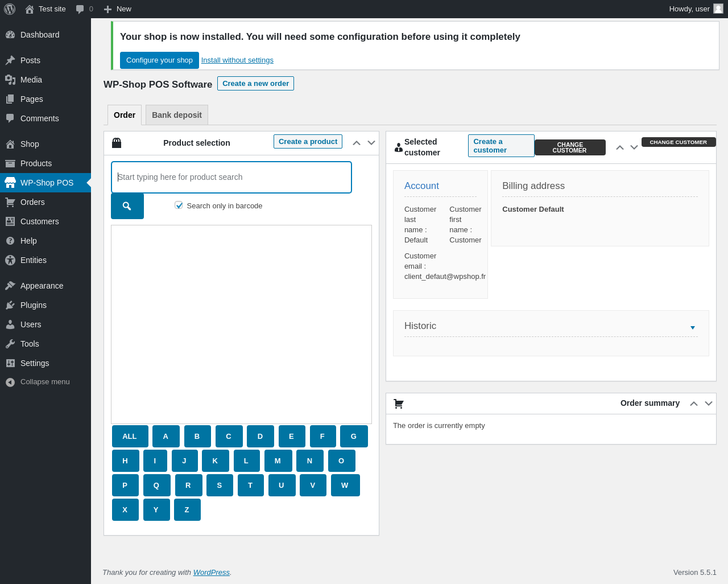Switch to the Order tab
This screenshot has height=584, width=728.
point(125,115)
